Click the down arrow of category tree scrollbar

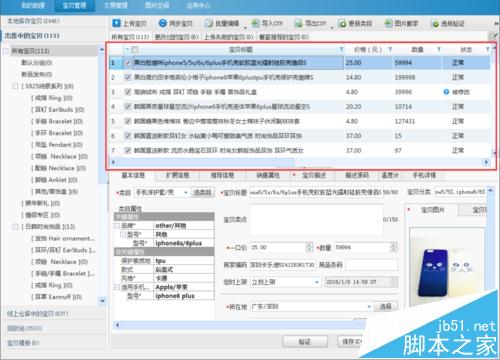click(102, 301)
